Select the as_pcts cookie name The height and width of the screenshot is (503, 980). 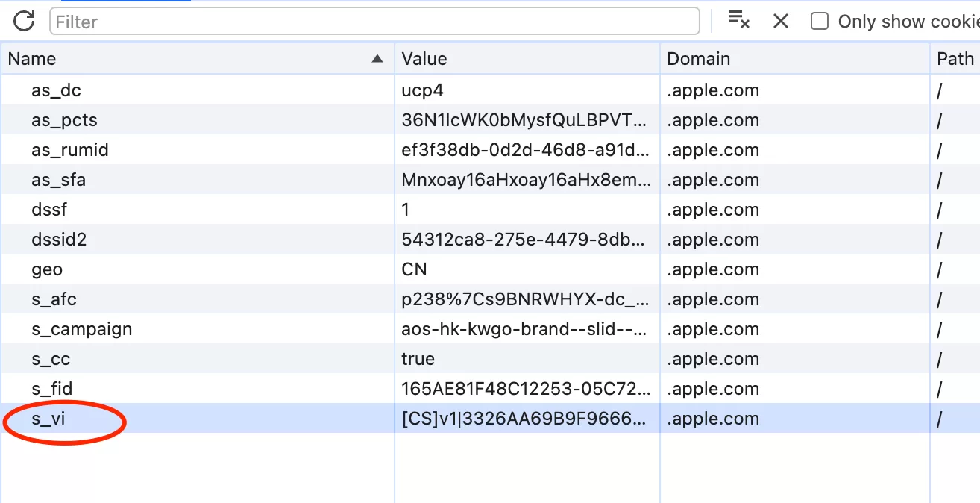[x=64, y=120]
